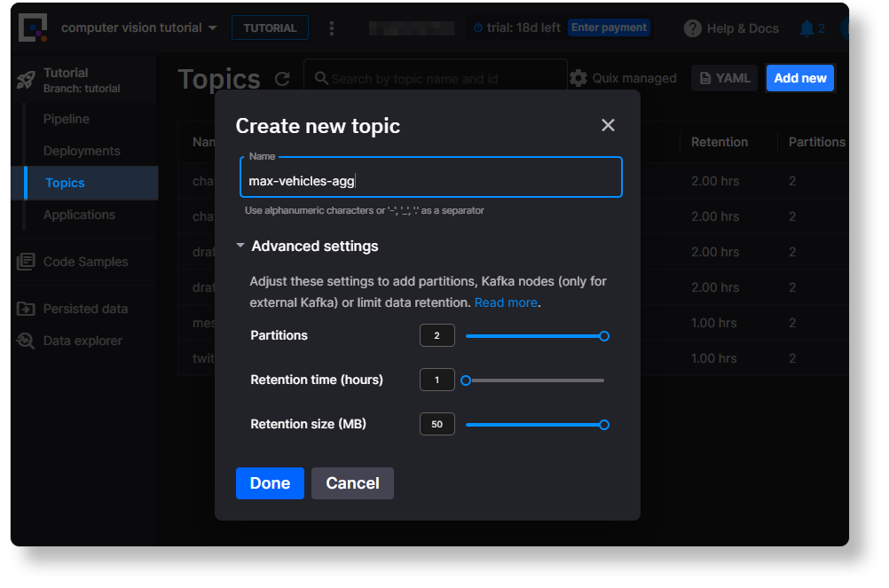Click the Tutorial rocket icon
Image resolution: width=889 pixels, height=588 pixels.
(x=26, y=80)
